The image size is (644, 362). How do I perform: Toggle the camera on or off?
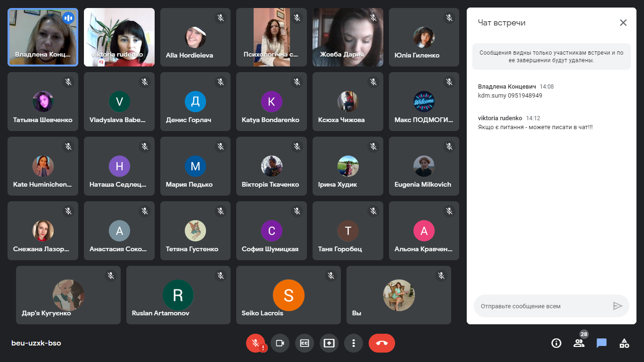click(x=280, y=343)
